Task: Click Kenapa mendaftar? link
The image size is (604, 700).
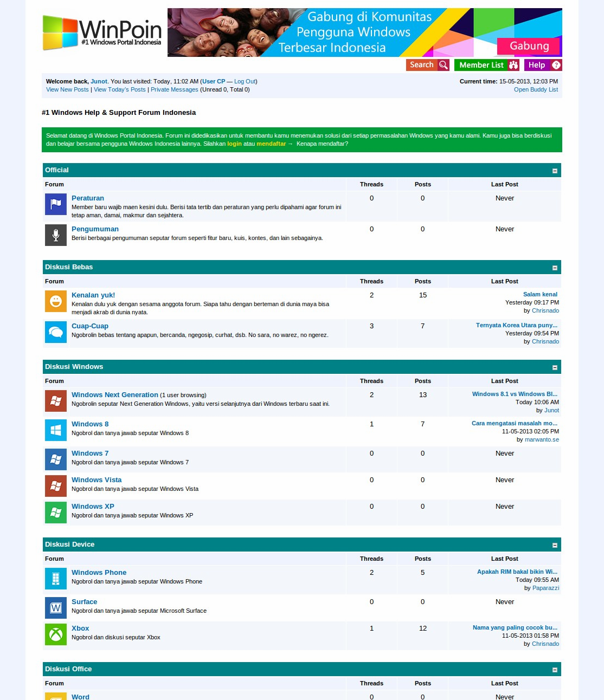Action: coord(322,144)
